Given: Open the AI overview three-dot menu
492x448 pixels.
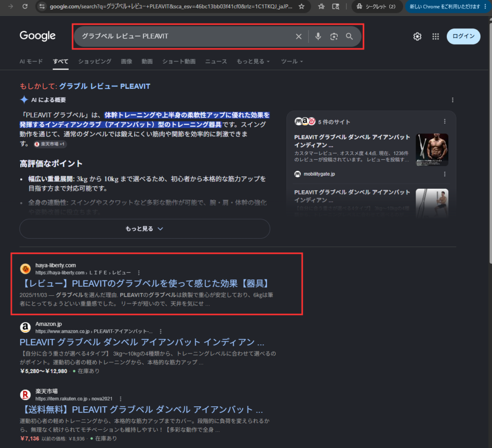Looking at the screenshot, I should point(452,100).
